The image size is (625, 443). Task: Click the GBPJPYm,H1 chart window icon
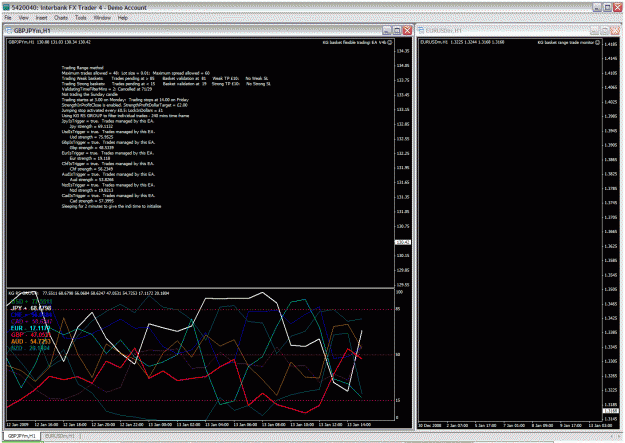coord(9,31)
